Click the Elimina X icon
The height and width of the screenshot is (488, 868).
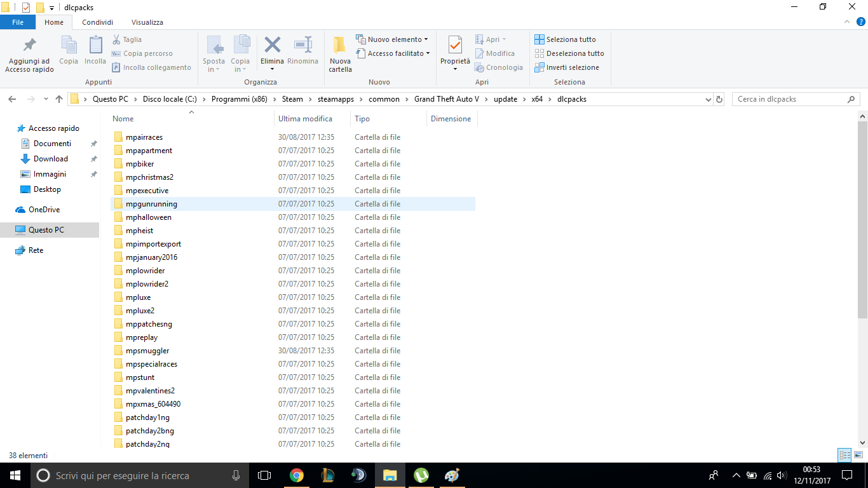[x=273, y=44]
